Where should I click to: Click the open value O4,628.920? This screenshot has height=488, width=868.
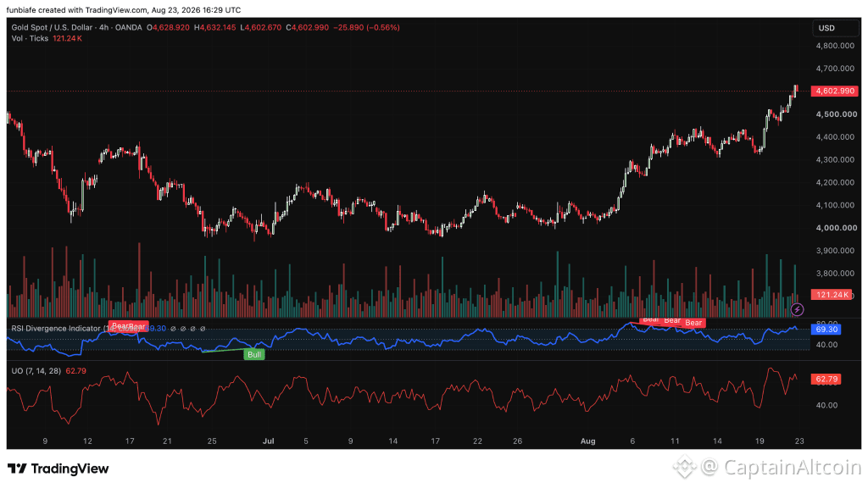coord(168,27)
